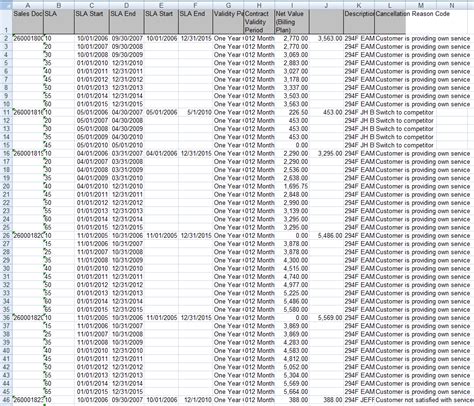Select the date cell 03/31/2008
Viewport: 474px width, 406px height.
coord(127,162)
